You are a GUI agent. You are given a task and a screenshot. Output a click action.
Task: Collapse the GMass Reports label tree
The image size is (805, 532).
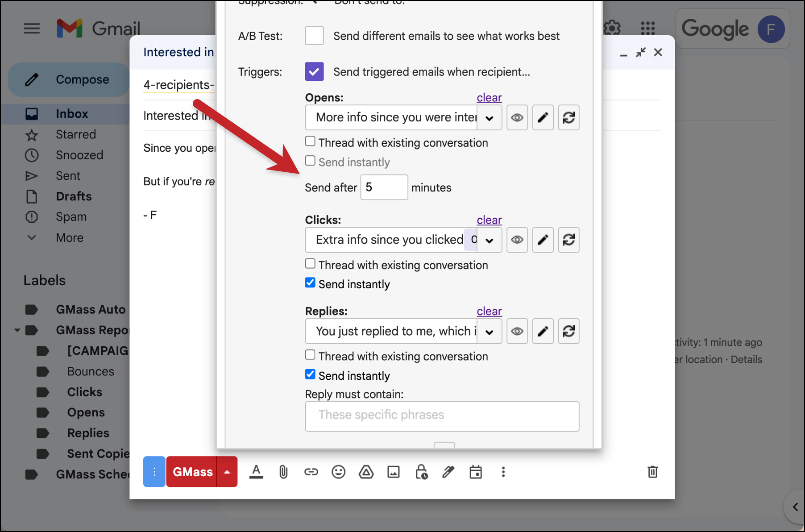(x=17, y=330)
